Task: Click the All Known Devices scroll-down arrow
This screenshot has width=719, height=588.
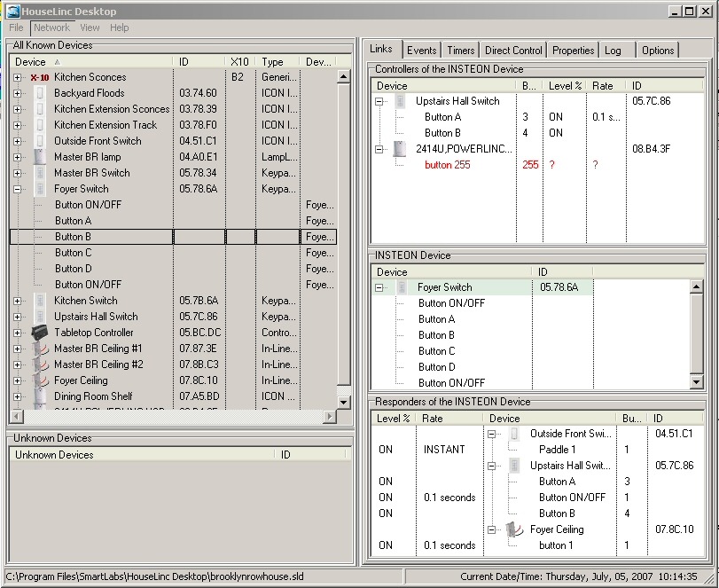Action: (343, 403)
